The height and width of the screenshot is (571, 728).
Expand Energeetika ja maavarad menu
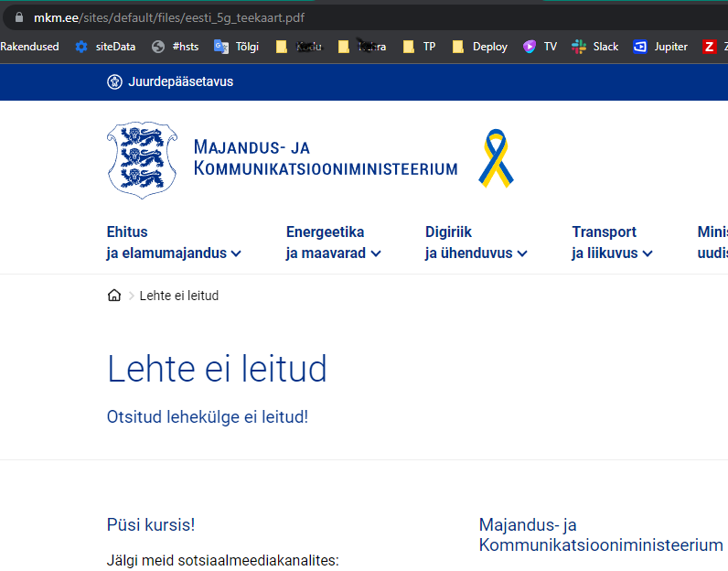[x=333, y=242]
